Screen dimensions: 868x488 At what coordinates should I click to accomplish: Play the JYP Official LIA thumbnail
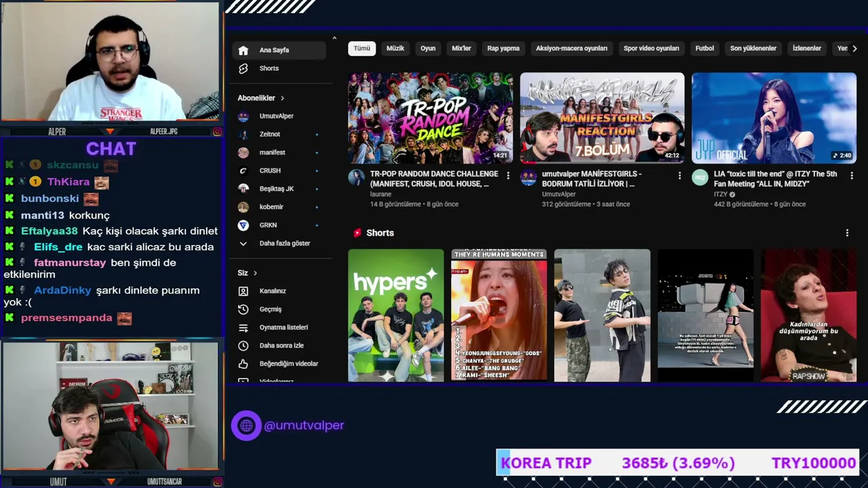point(774,119)
